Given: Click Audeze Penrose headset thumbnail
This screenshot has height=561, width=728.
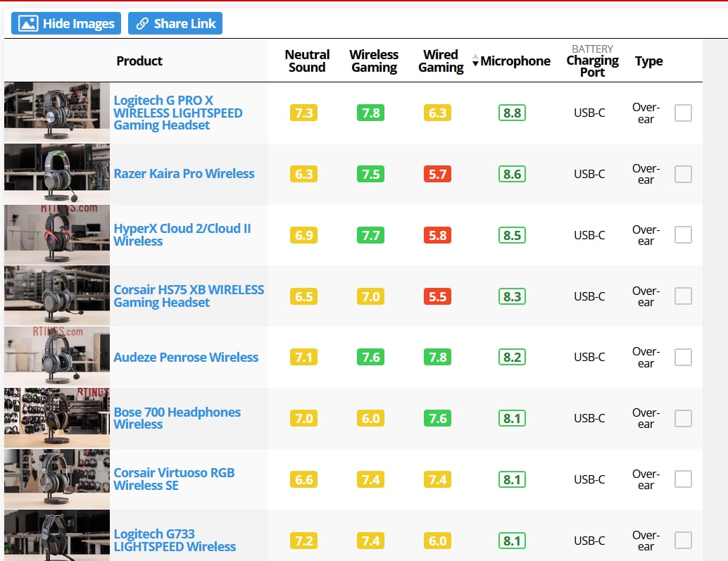Looking at the screenshot, I should (x=57, y=357).
